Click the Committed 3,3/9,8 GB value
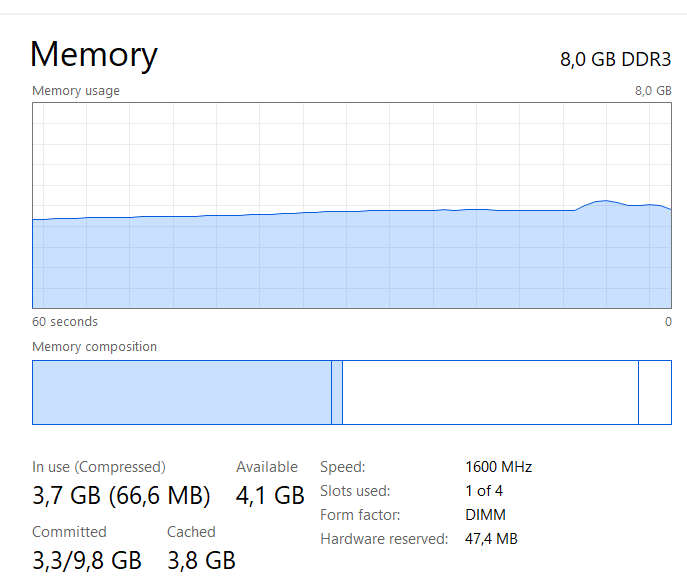The height and width of the screenshot is (588, 687). point(87,560)
